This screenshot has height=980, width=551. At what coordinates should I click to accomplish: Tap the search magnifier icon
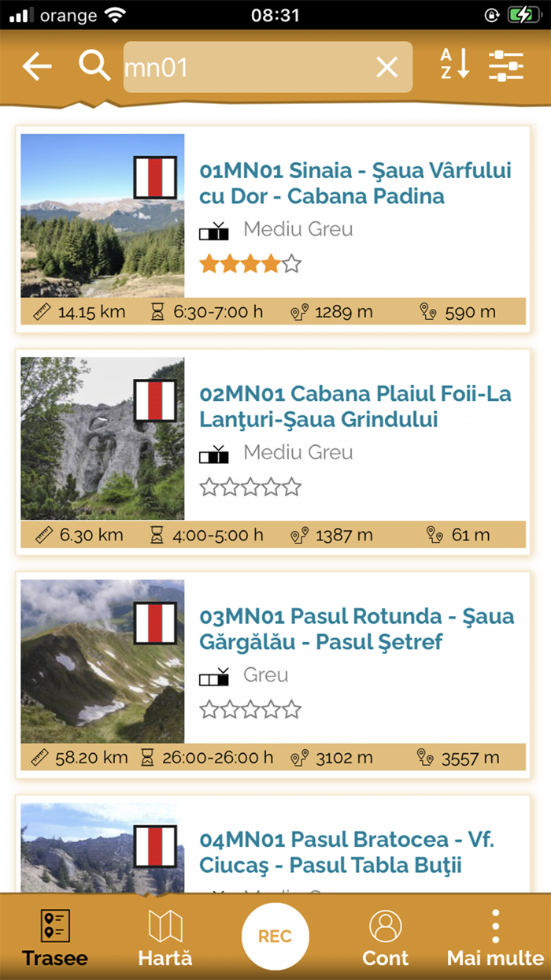click(x=94, y=67)
